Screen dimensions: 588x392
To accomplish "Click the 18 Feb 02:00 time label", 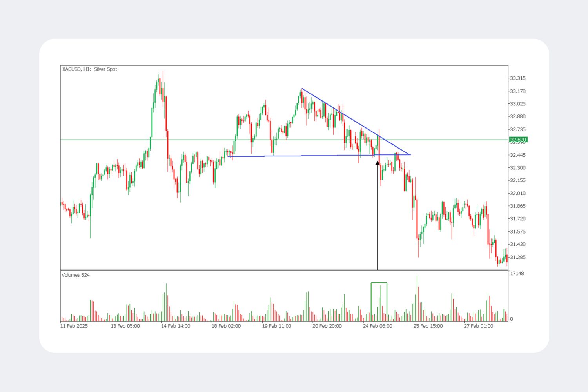I will pos(226,326).
